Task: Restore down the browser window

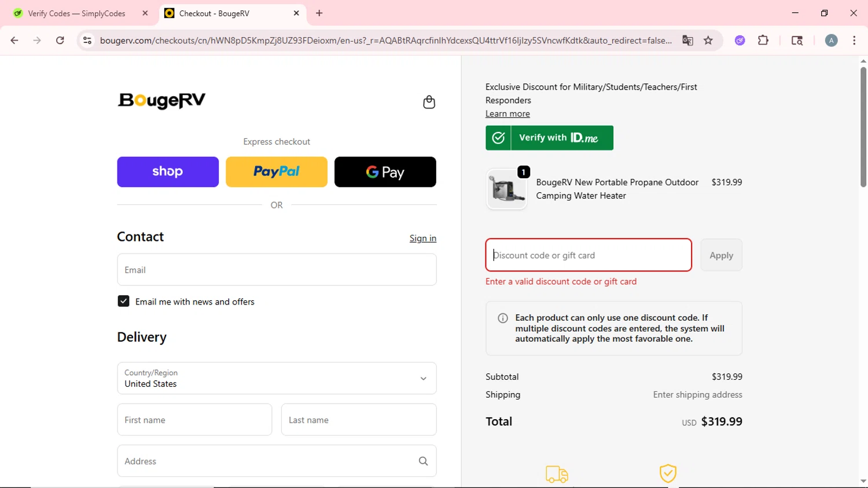Action: pos(824,13)
